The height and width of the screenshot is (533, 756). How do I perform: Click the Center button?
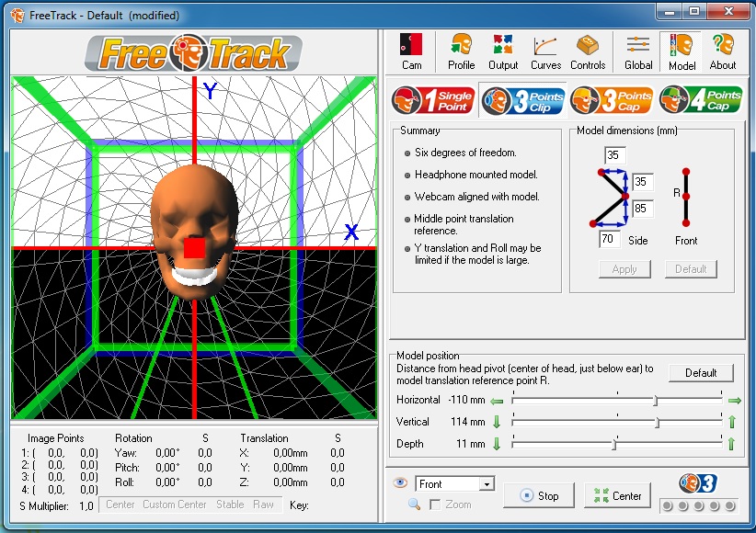point(617,495)
